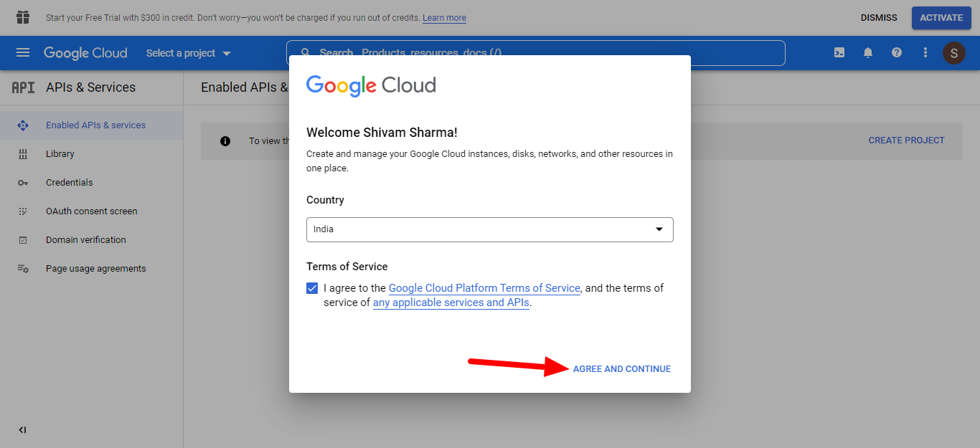Open the three-dot more options menu

925,53
